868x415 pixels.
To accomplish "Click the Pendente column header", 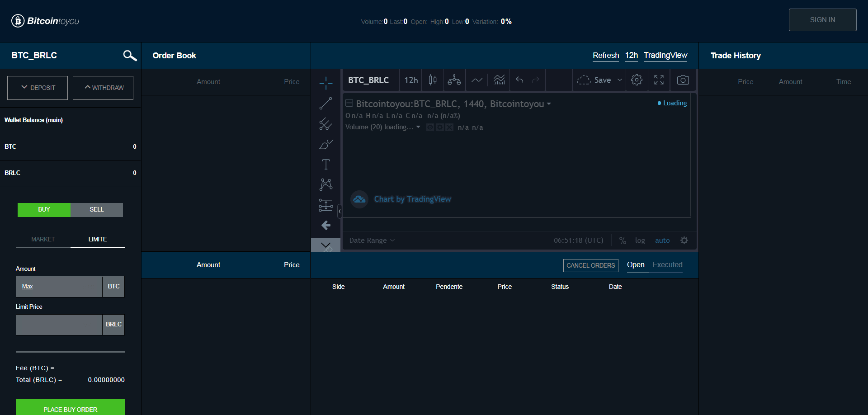I will tap(449, 287).
